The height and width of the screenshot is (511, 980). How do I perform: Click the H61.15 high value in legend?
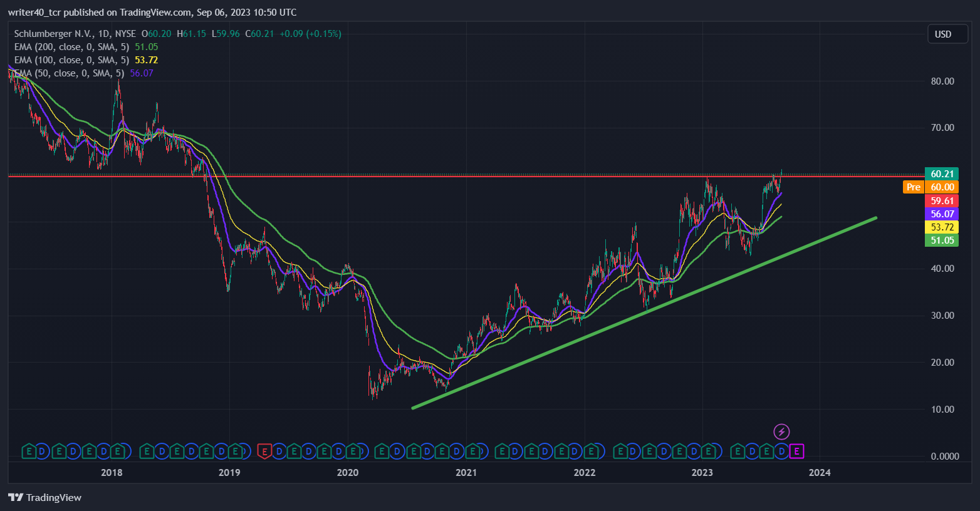click(191, 34)
